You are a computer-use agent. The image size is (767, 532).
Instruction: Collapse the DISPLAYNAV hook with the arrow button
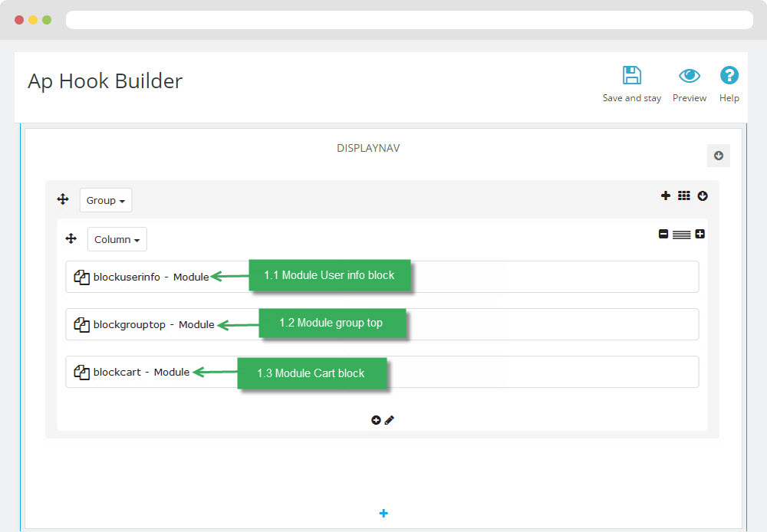(x=719, y=156)
